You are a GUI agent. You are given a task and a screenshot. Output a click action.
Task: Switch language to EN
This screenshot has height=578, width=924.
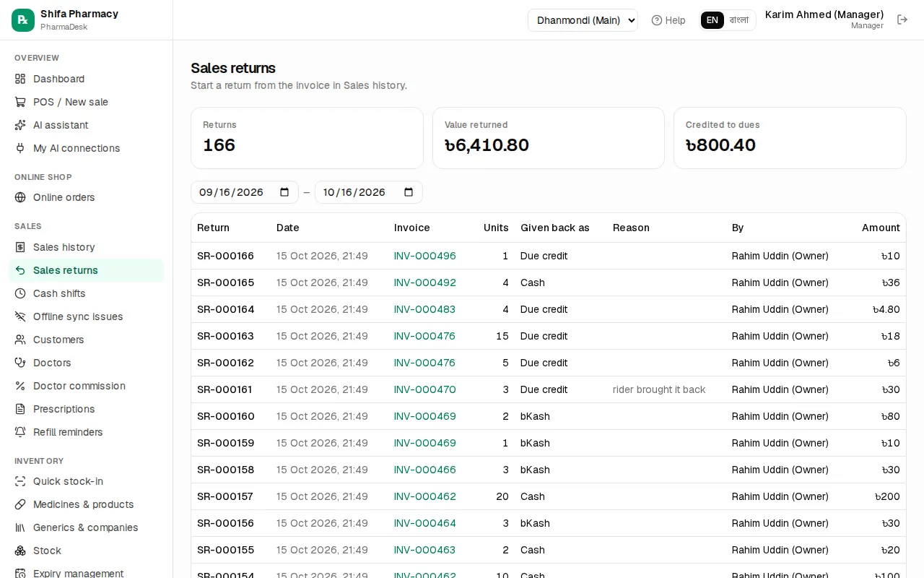(x=712, y=20)
